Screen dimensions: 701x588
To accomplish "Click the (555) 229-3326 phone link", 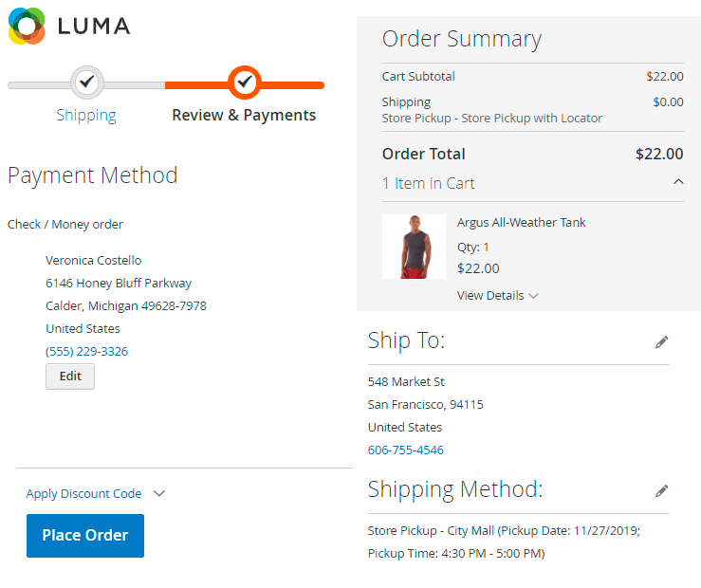I will (x=86, y=351).
